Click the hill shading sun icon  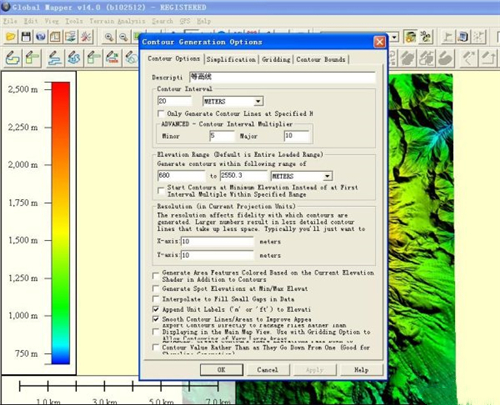[x=411, y=36]
